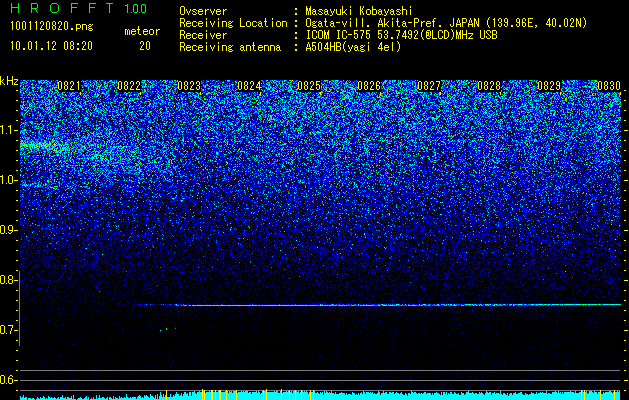Click the kHz axis unit label
This screenshot has width=629, height=400.
click(x=9, y=81)
